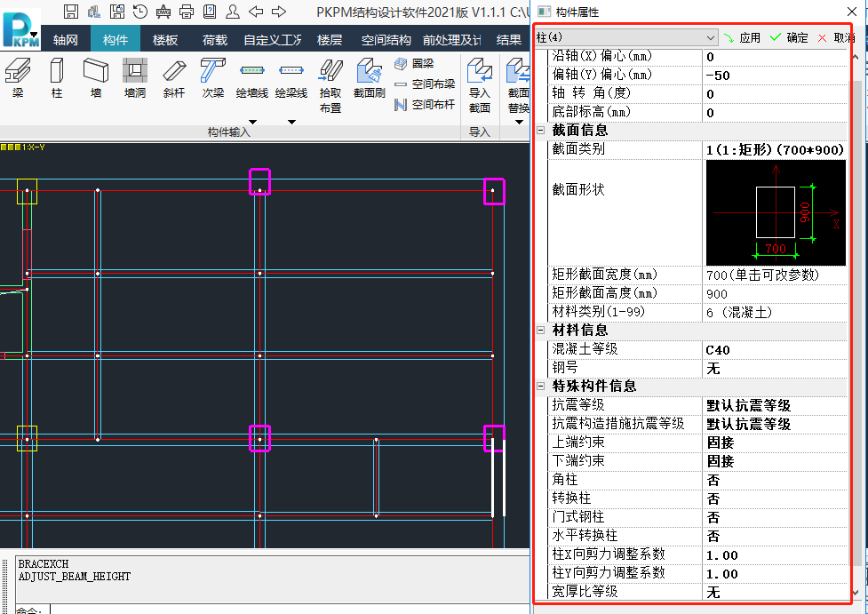Click 应用 apply button in properties panel
Screen dimensions: 868x614
[743, 37]
